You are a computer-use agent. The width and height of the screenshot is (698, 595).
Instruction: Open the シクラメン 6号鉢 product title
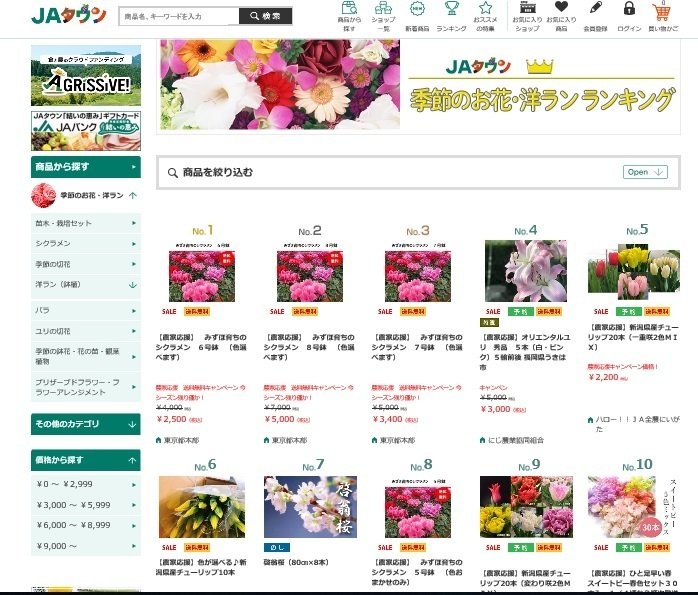[201, 347]
